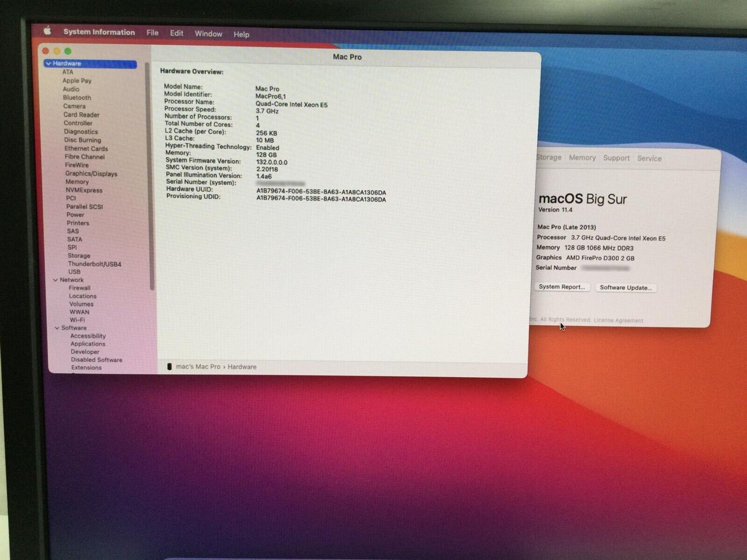The width and height of the screenshot is (747, 560).
Task: Click the Mac Pro icon in path bar
Action: click(169, 367)
